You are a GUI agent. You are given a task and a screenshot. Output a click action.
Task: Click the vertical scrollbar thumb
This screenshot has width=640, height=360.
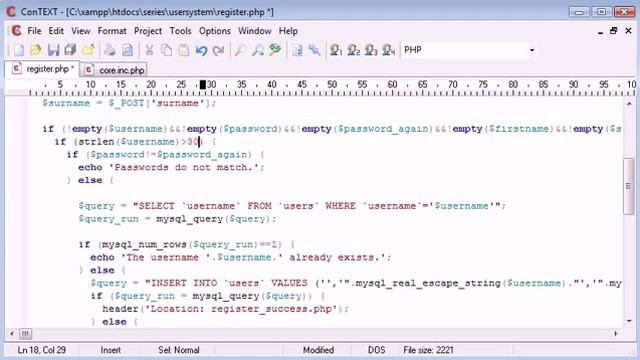click(x=629, y=186)
